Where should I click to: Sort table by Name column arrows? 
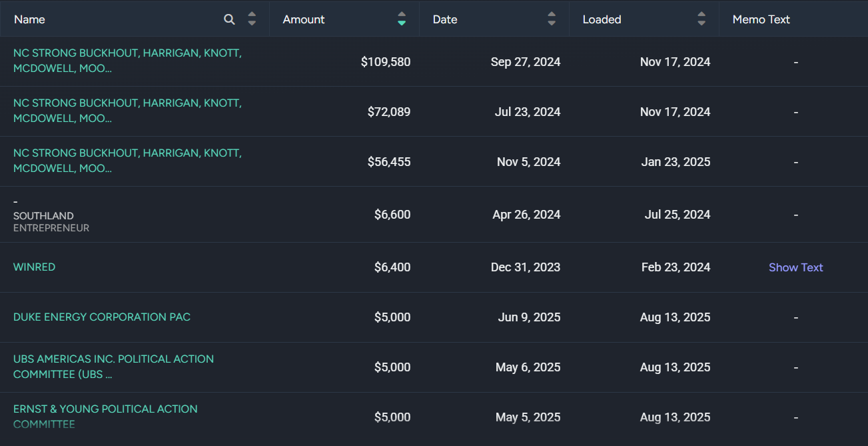pos(252,19)
